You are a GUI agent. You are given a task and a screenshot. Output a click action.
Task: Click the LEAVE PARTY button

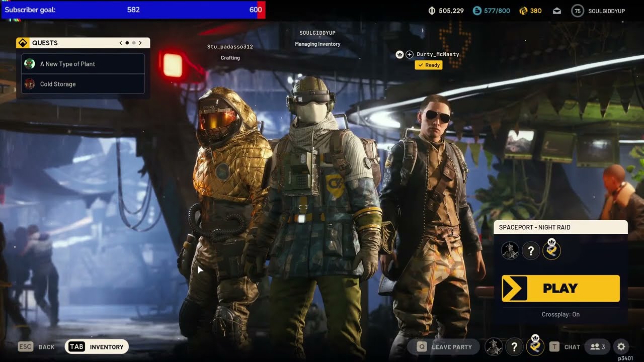pos(444,346)
